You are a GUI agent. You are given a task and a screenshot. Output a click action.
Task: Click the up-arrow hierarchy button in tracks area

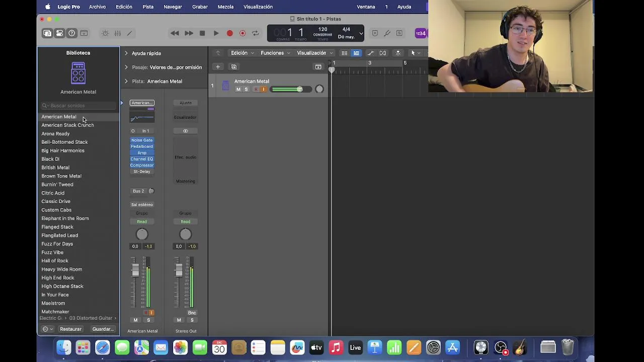[218, 53]
